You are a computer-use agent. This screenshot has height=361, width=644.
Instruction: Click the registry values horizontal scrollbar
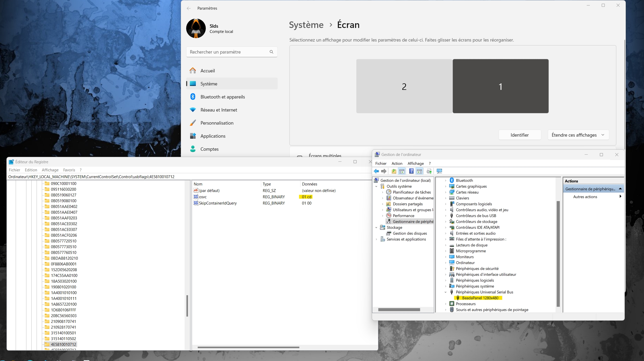point(248,347)
